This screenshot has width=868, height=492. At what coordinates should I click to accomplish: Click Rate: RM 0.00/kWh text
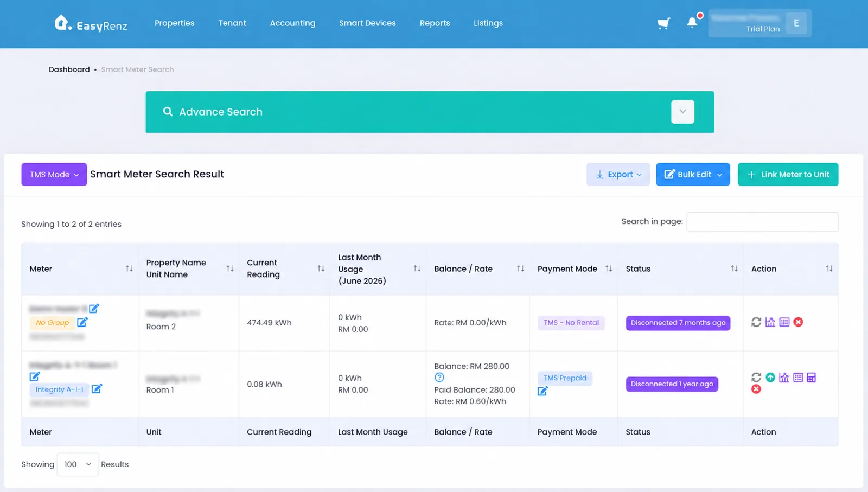click(x=470, y=323)
